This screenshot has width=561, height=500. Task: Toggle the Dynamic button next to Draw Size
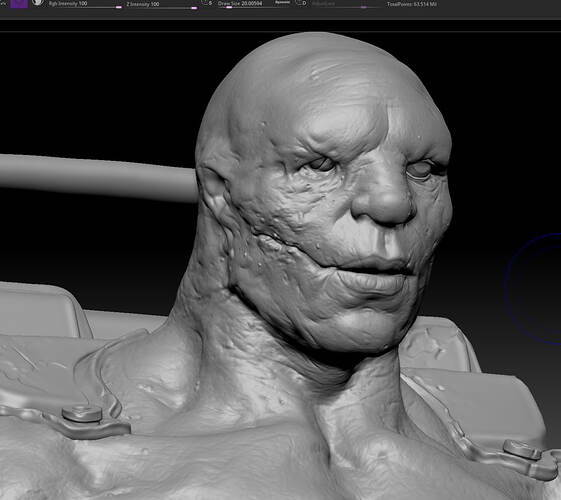(x=283, y=3)
